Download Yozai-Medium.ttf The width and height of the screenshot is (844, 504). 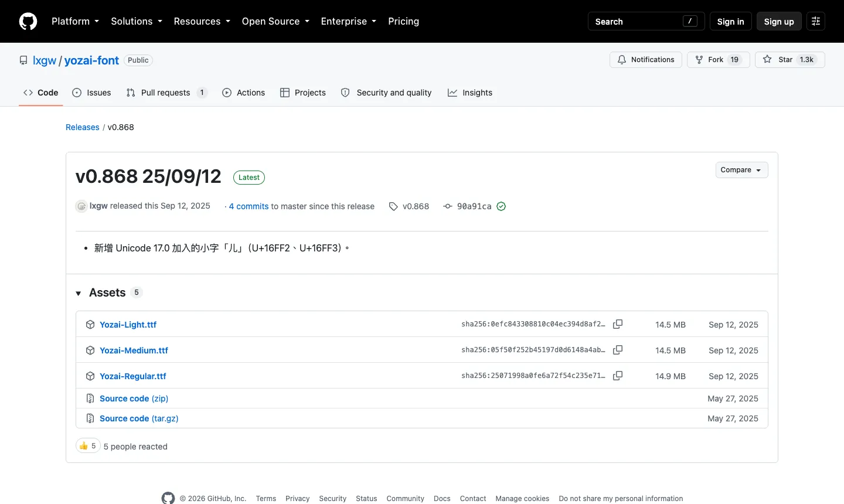click(x=134, y=350)
